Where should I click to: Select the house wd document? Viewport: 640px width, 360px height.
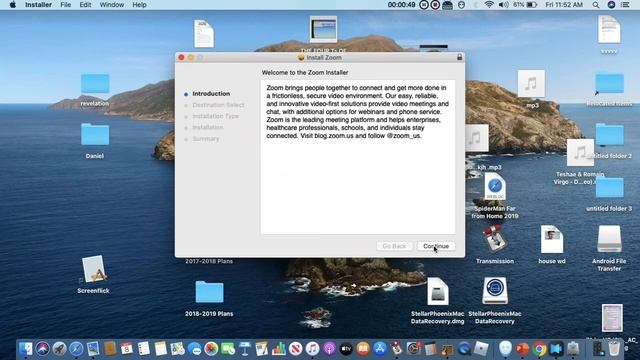(552, 240)
